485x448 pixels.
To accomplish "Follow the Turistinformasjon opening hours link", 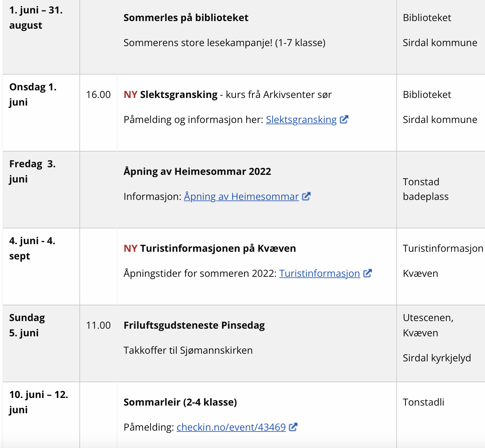I will click(x=319, y=273).
